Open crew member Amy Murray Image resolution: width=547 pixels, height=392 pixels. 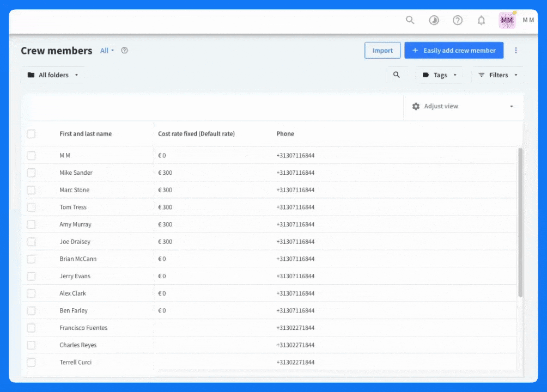pyautogui.click(x=75, y=224)
